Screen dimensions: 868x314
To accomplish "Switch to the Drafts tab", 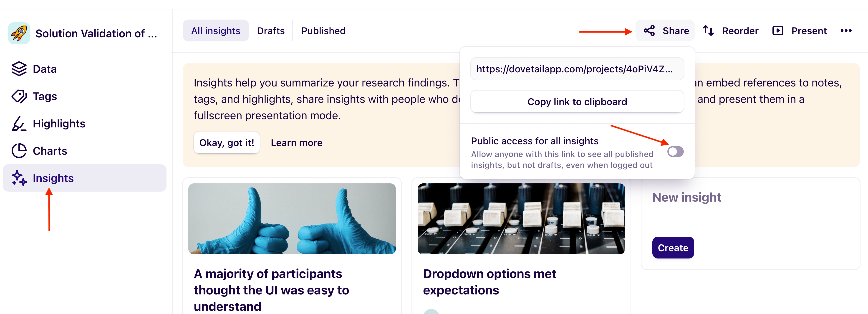I will [x=271, y=31].
